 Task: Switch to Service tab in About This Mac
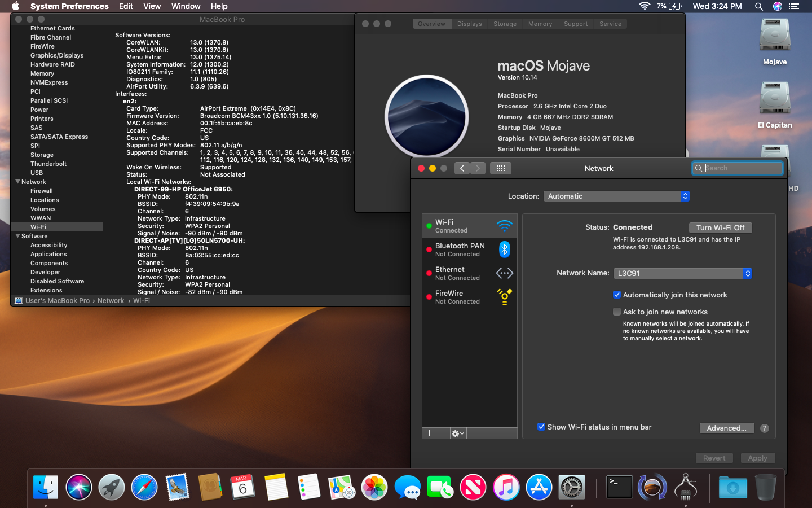pyautogui.click(x=610, y=24)
